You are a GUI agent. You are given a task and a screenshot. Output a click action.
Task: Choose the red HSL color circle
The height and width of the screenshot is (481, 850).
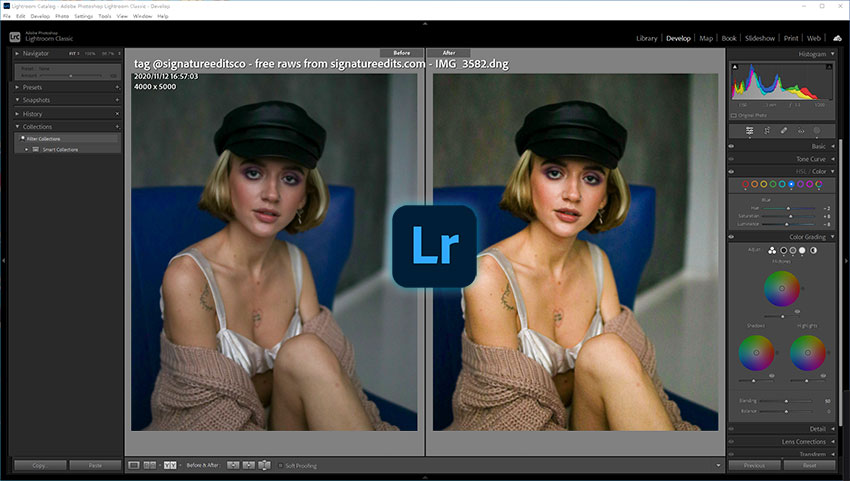pyautogui.click(x=745, y=184)
